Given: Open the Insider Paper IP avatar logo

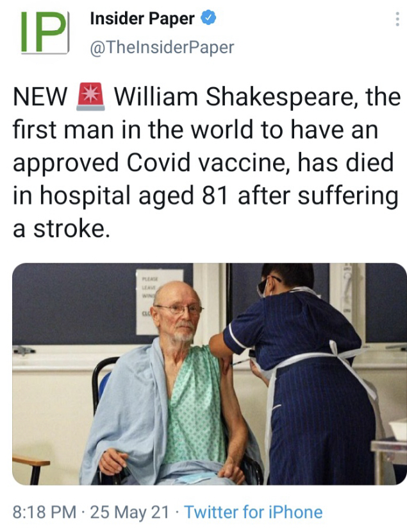Looking at the screenshot, I should click(45, 32).
